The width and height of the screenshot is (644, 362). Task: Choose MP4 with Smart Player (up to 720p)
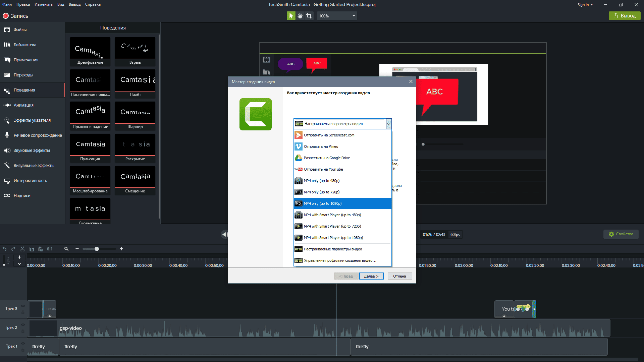tap(342, 226)
